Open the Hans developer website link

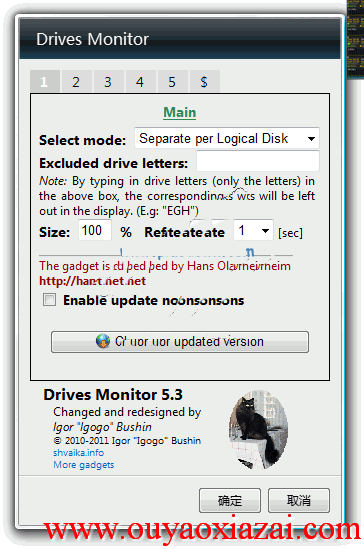(x=92, y=281)
